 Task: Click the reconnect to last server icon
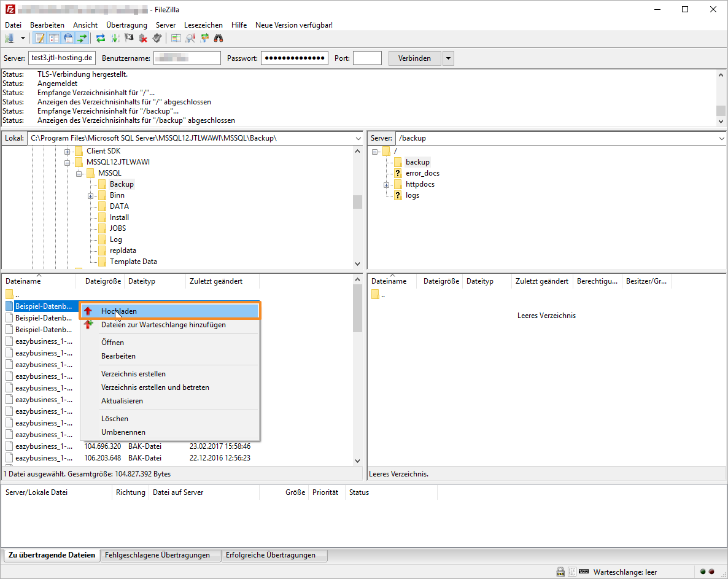pos(157,39)
